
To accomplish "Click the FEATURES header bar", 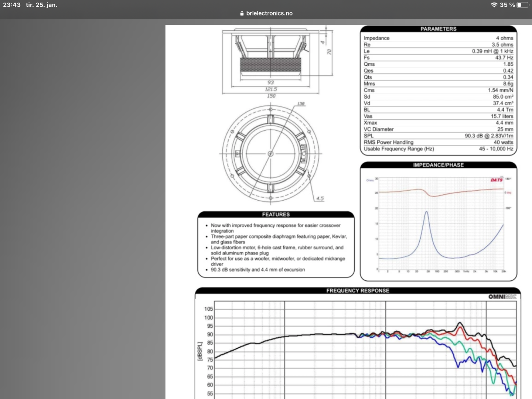I will coord(276,214).
